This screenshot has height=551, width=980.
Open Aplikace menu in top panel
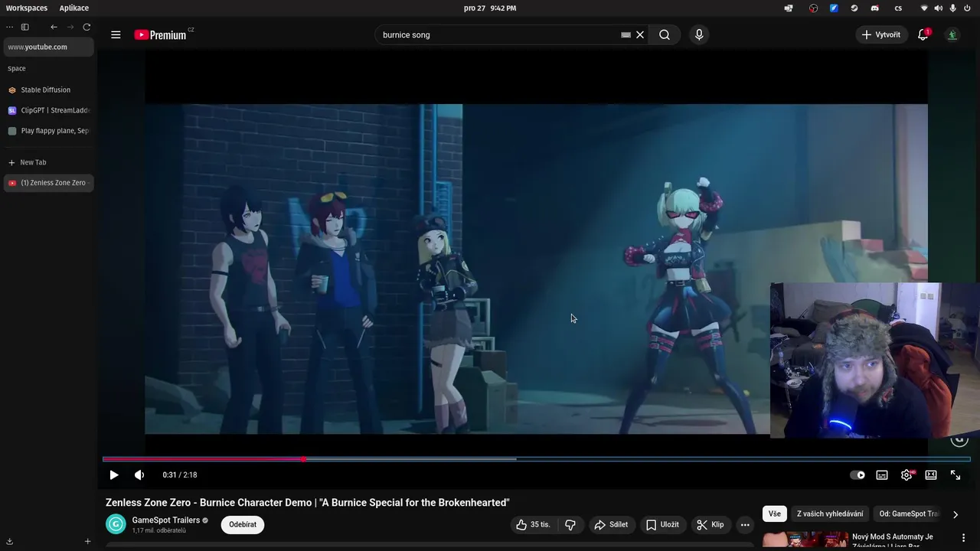coord(74,8)
